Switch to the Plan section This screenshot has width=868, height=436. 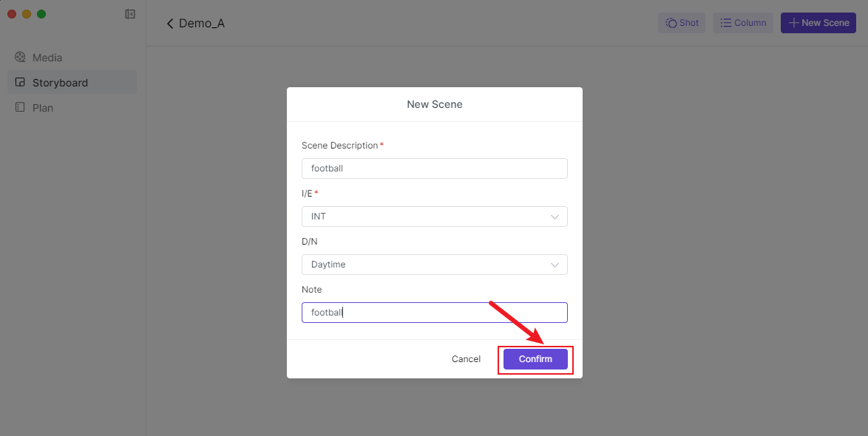(43, 108)
